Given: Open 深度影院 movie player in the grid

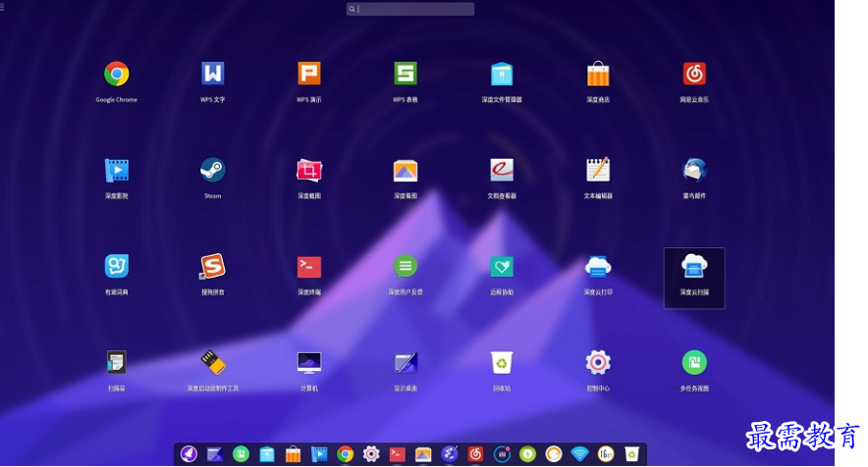Looking at the screenshot, I should tap(116, 170).
